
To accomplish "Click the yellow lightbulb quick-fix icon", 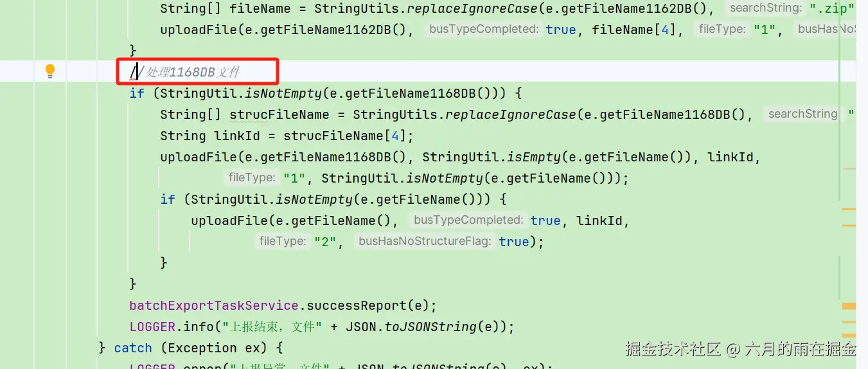I will tap(50, 71).
